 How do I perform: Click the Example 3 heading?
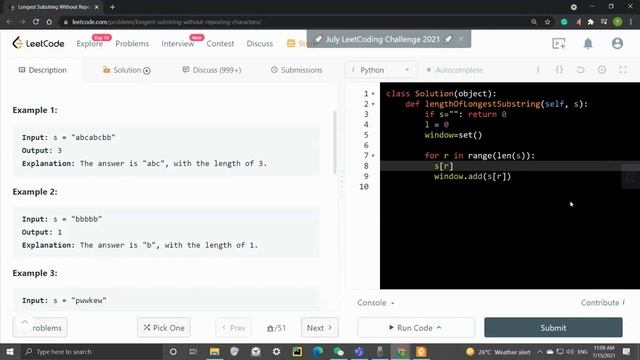point(35,273)
